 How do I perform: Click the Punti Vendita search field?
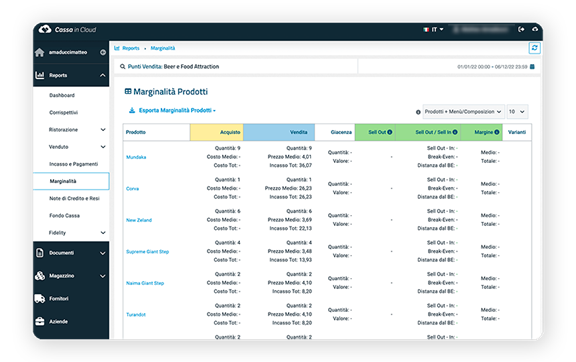pyautogui.click(x=235, y=67)
